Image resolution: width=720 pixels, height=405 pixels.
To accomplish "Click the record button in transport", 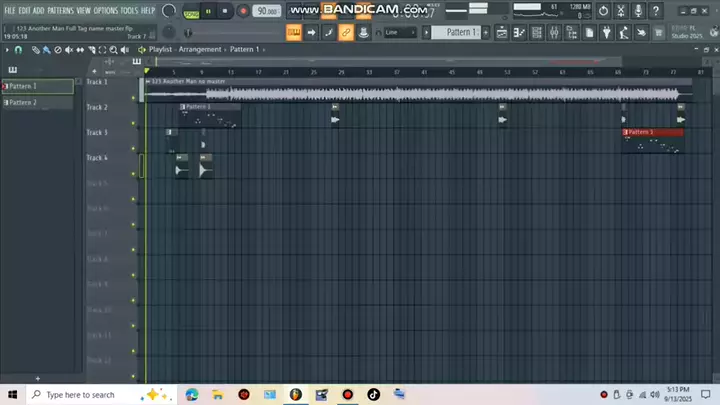I will [242, 11].
